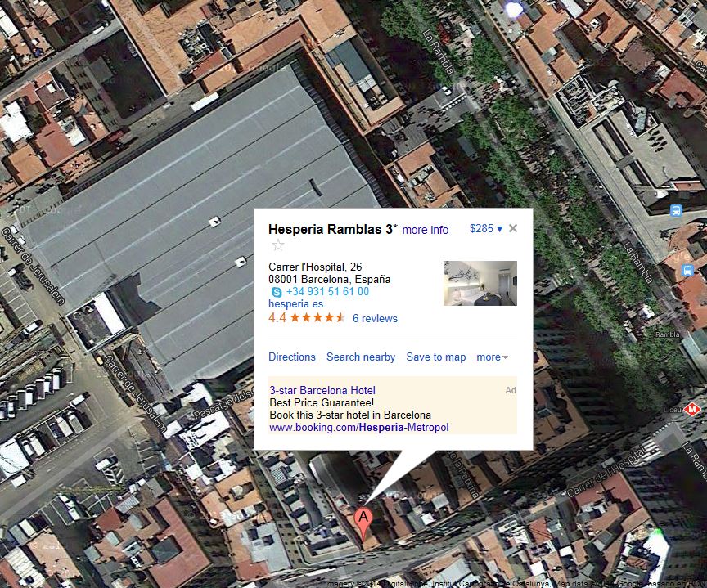This screenshot has width=707, height=588.
Task: Close the Hesperia Ramblas info window
Action: (513, 228)
